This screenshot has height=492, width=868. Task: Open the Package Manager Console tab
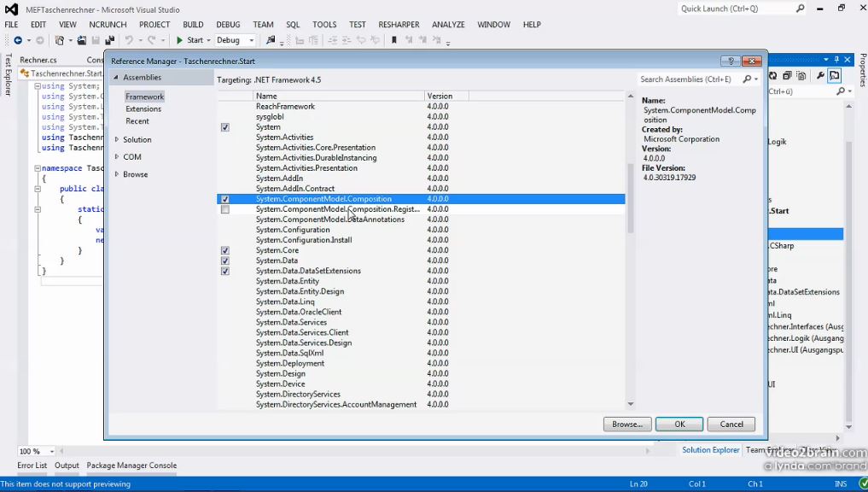[131, 466]
